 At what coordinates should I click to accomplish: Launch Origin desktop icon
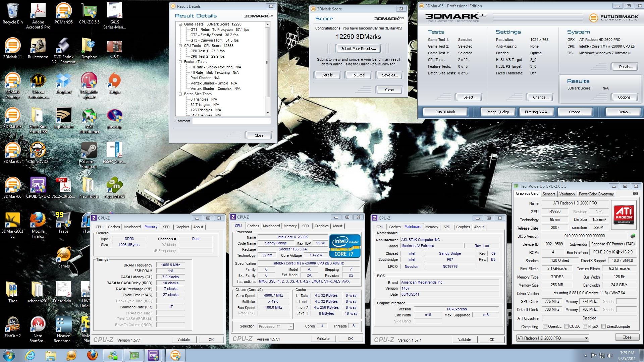click(115, 83)
